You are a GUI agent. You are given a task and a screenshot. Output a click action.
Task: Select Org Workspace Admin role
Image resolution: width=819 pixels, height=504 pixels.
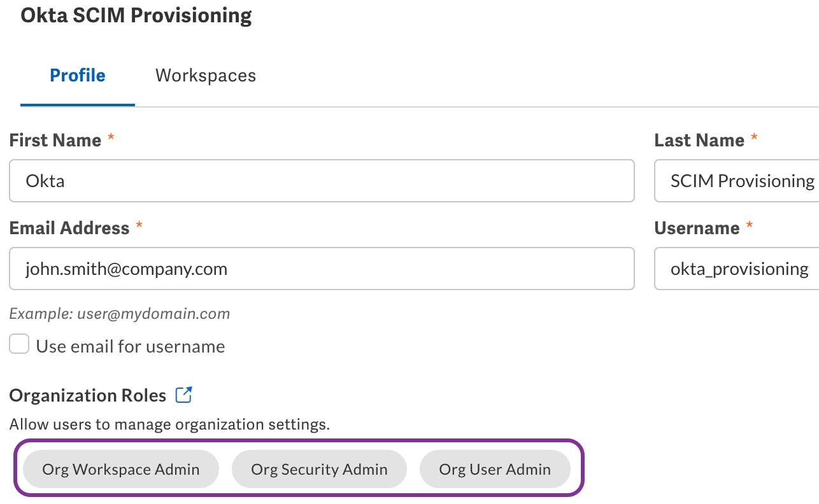click(x=121, y=470)
